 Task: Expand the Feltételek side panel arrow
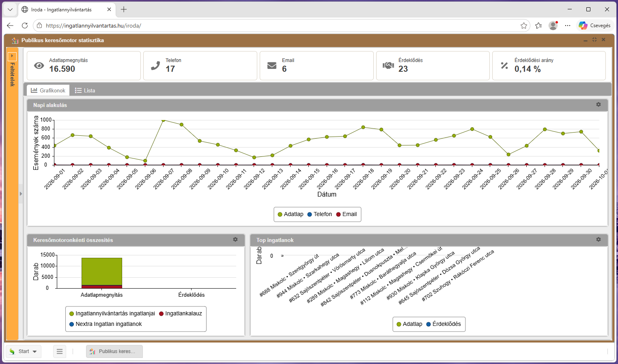[12, 56]
